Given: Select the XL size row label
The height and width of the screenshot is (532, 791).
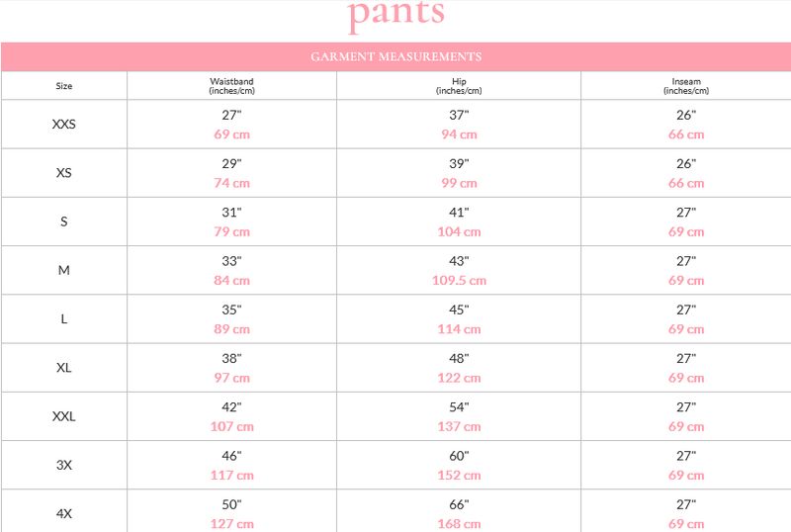Looking at the screenshot, I should [x=64, y=368].
